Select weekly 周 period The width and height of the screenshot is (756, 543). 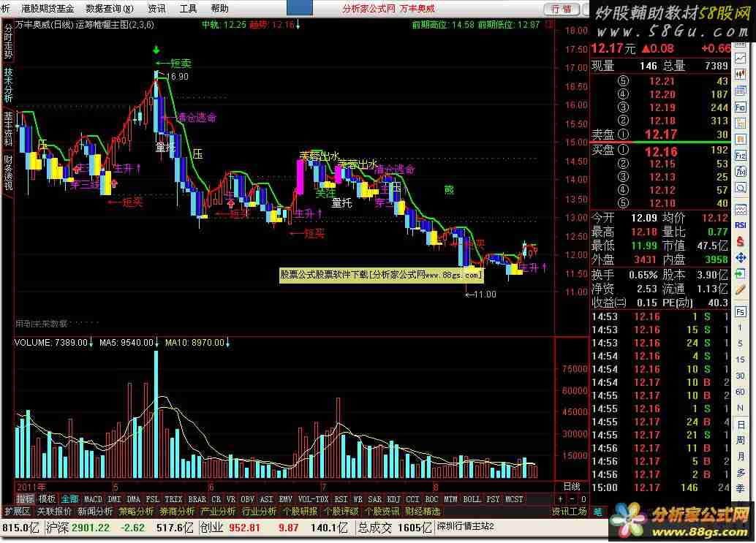(x=740, y=441)
